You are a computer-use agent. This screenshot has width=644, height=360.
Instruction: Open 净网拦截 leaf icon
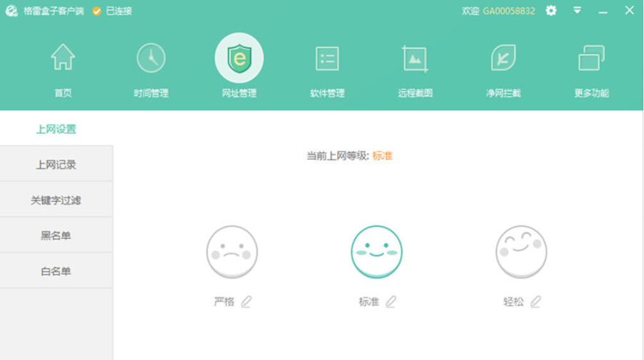[503, 58]
